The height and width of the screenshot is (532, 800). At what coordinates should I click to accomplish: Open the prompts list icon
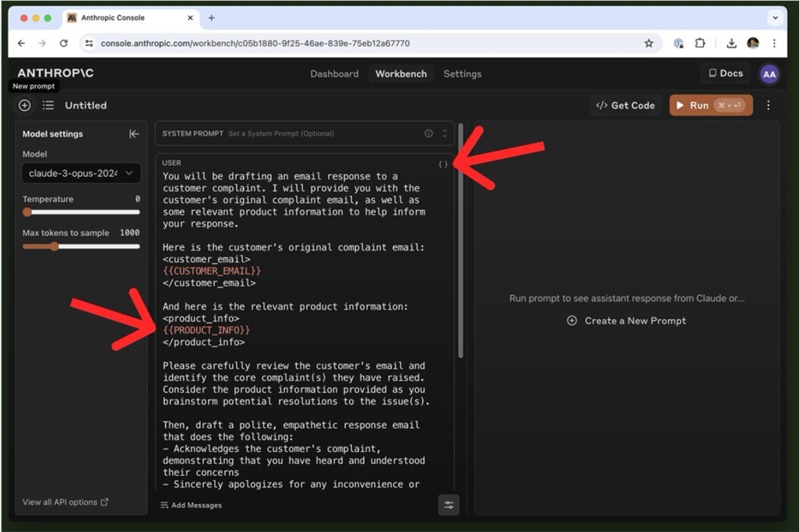[48, 106]
